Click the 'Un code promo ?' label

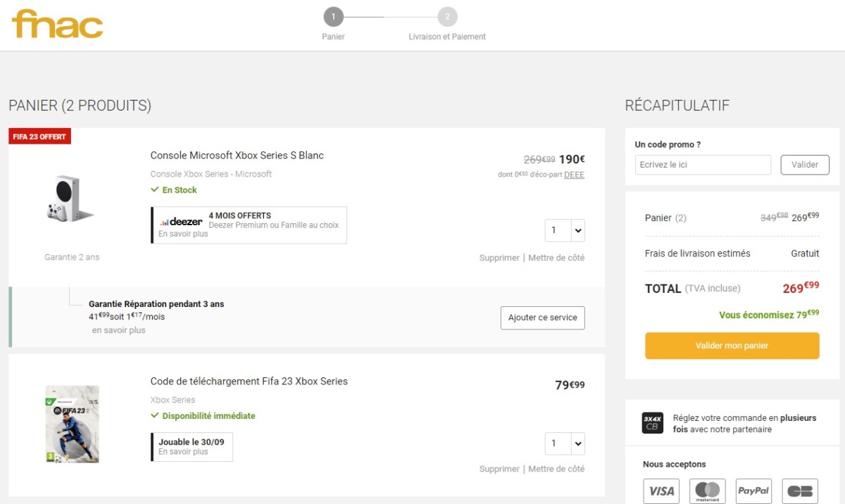[668, 144]
